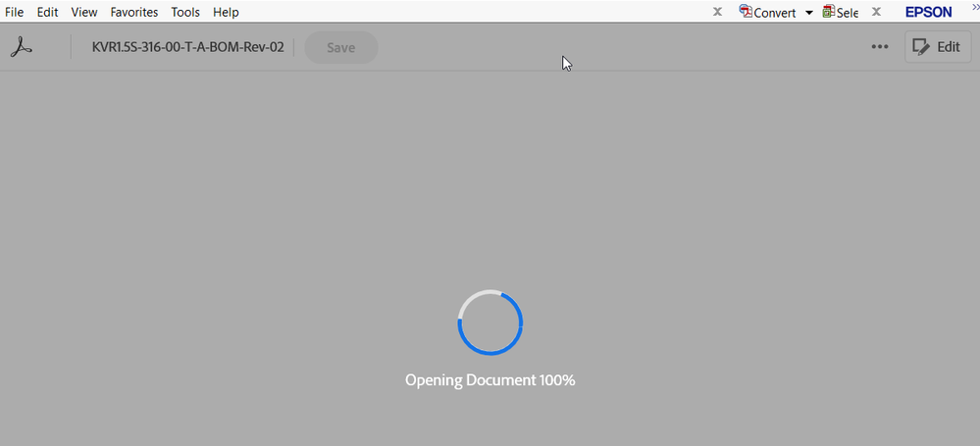Close the Convert toolbar with its X
This screenshot has height=446, width=980.
717,12
